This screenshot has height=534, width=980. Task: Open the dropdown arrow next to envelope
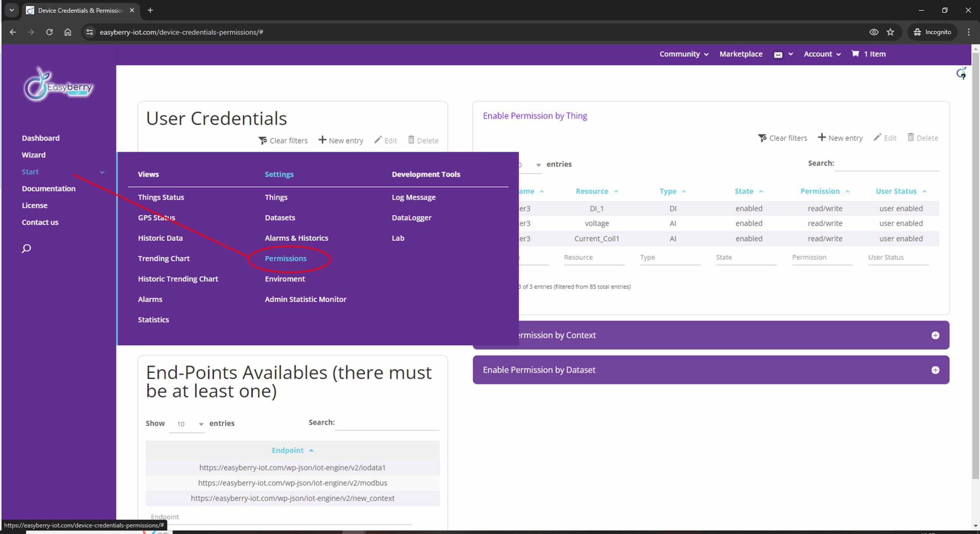click(791, 54)
